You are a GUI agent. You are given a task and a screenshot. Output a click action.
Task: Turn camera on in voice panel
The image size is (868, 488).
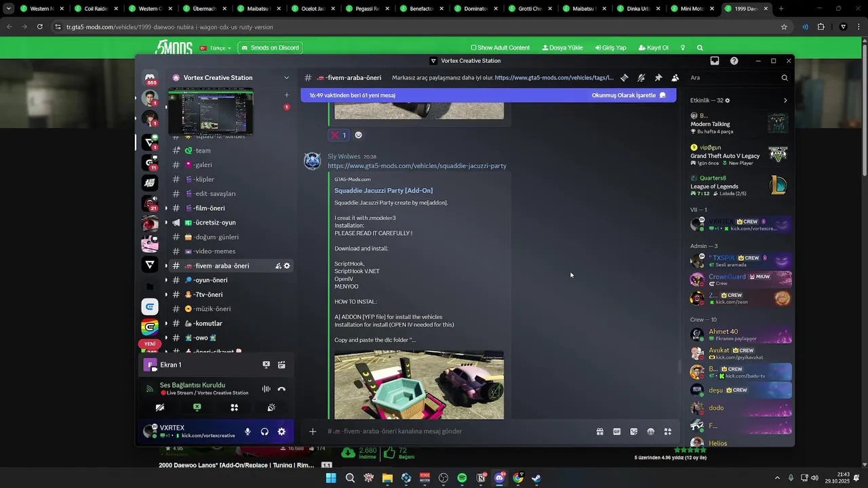pyautogui.click(x=160, y=407)
